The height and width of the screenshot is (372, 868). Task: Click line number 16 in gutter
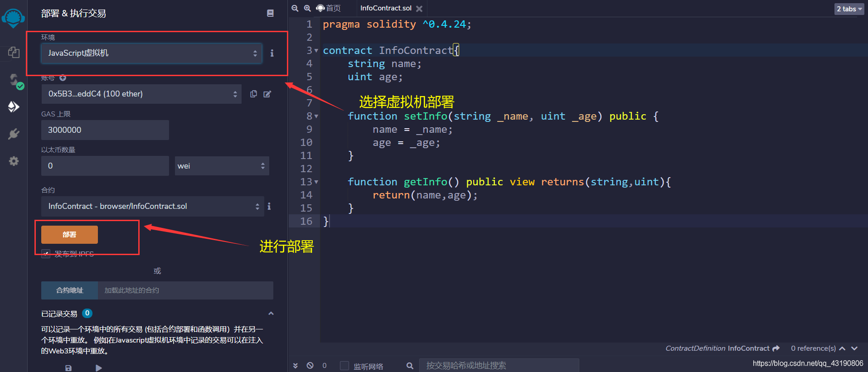pyautogui.click(x=306, y=221)
